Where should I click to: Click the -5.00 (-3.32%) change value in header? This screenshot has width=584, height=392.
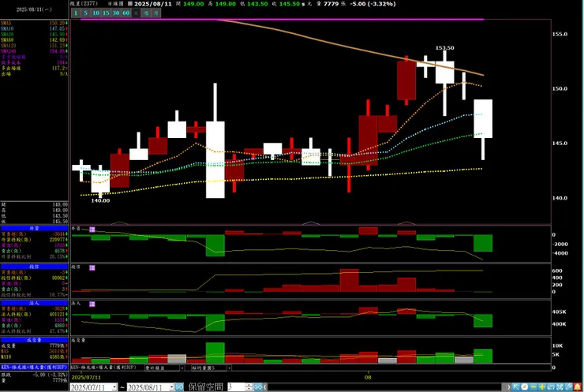coord(372,4)
